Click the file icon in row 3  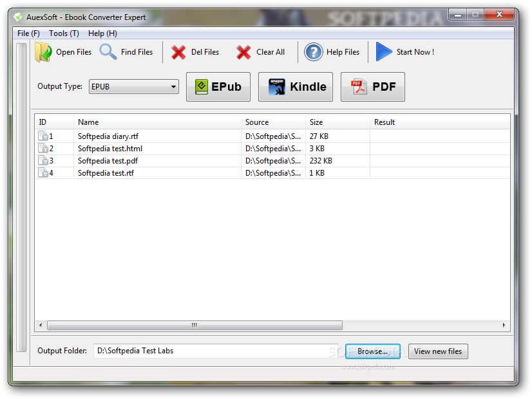43,160
